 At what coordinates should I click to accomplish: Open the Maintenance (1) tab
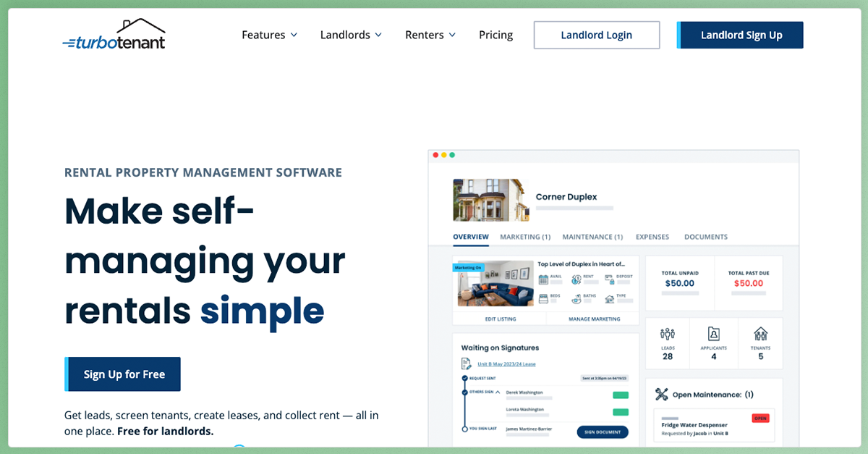tap(592, 237)
